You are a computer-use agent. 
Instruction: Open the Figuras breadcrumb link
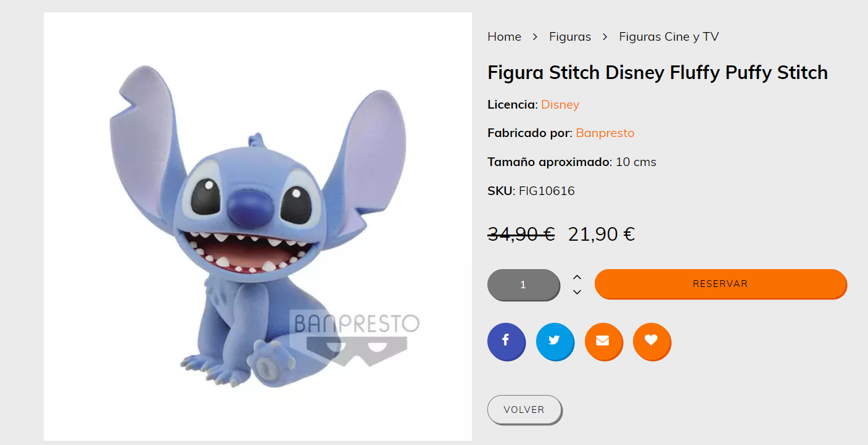570,37
